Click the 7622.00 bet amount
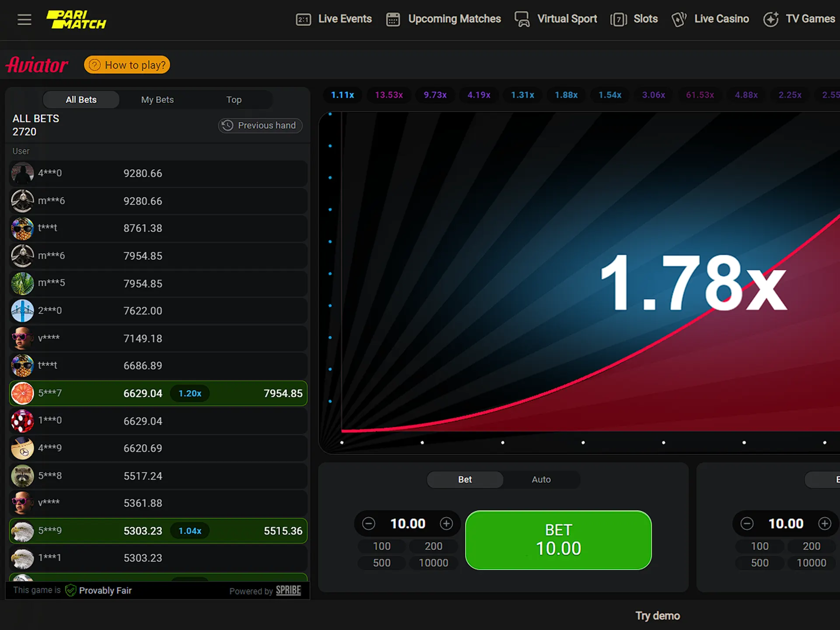840x630 pixels. pyautogui.click(x=143, y=311)
